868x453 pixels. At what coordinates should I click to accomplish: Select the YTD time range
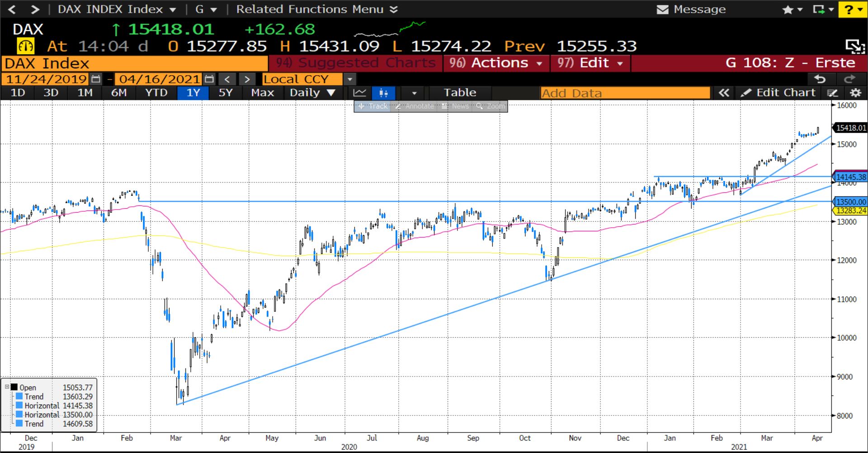click(x=156, y=93)
